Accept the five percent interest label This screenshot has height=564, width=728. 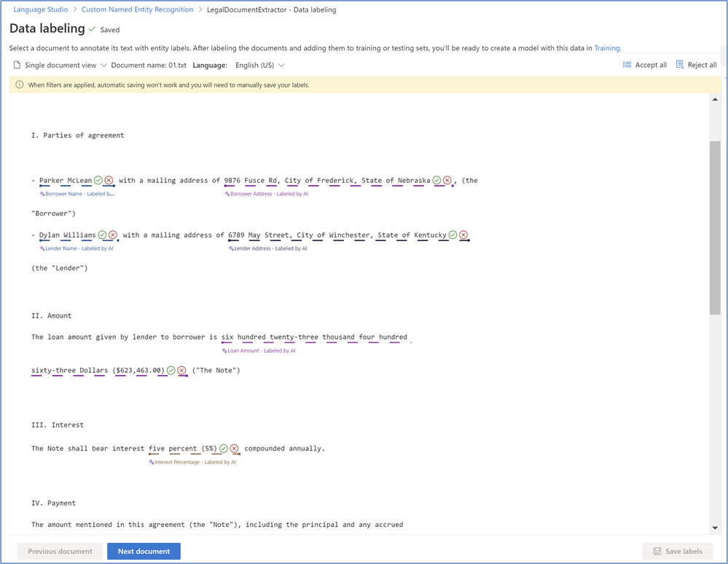pos(224,448)
